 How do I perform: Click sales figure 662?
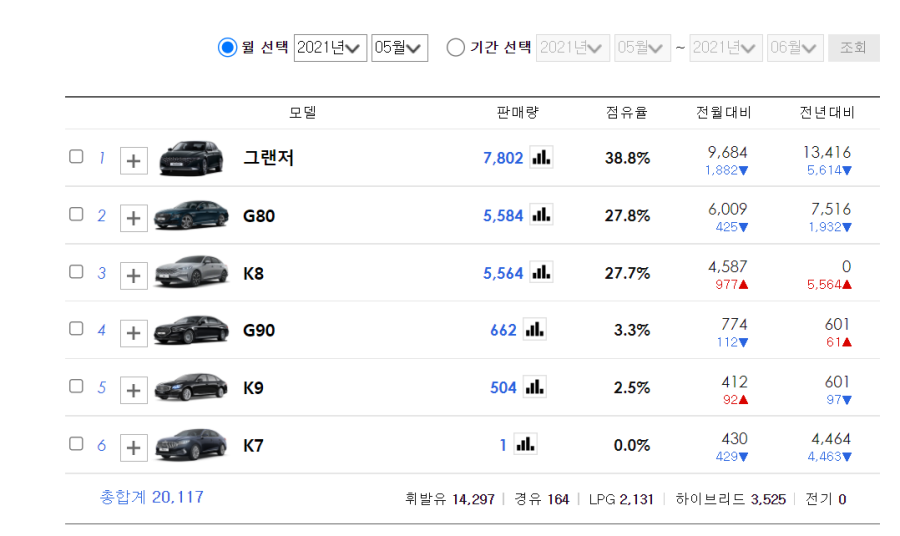click(503, 331)
